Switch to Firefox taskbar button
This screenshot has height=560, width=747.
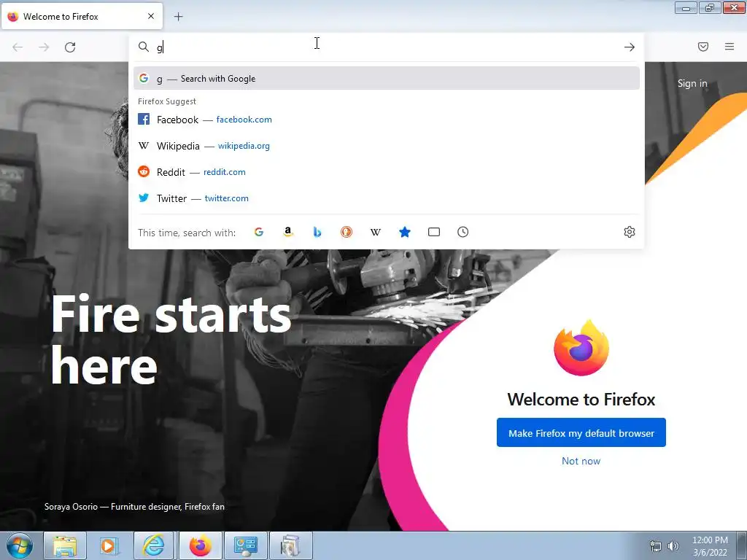[x=201, y=545]
